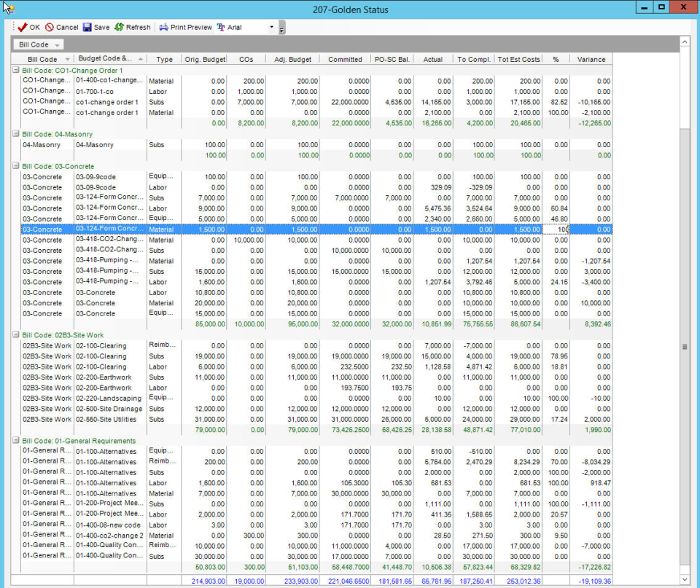700x588 pixels.
Task: Refresh the job status grid
Action: coord(132,27)
